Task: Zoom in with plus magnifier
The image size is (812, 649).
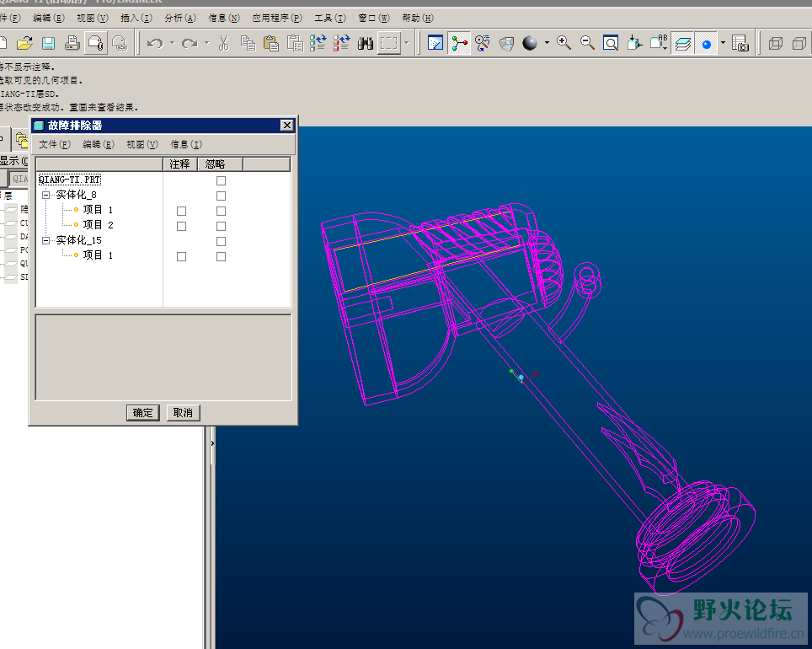Action: (x=564, y=43)
